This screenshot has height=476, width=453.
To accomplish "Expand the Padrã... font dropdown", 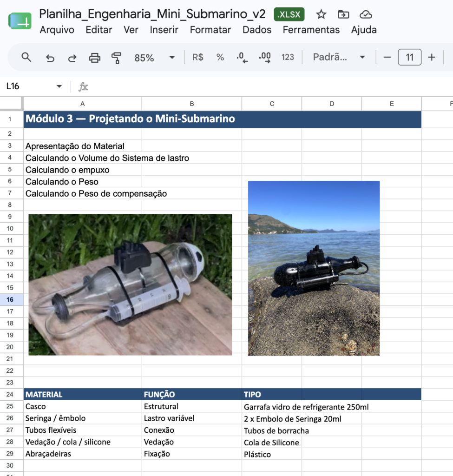I will pos(339,57).
